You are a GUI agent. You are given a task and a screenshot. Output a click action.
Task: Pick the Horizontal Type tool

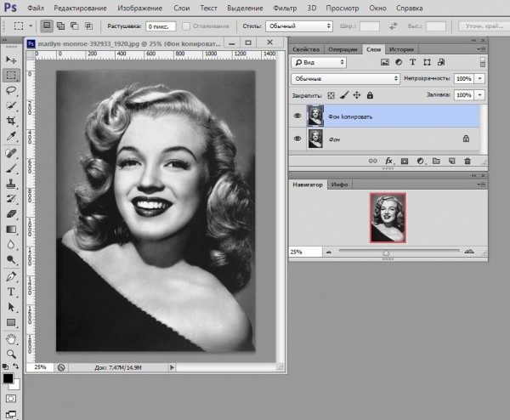(11, 292)
